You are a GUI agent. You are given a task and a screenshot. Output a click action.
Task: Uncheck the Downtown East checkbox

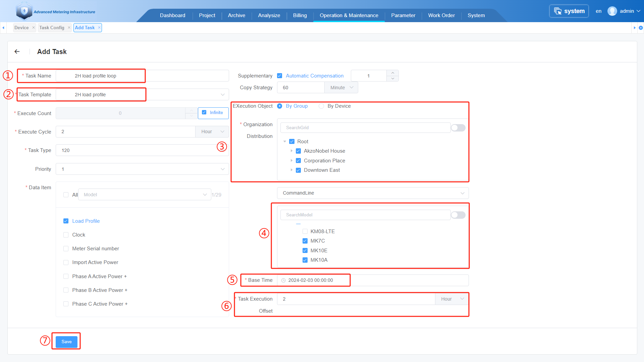pos(298,170)
